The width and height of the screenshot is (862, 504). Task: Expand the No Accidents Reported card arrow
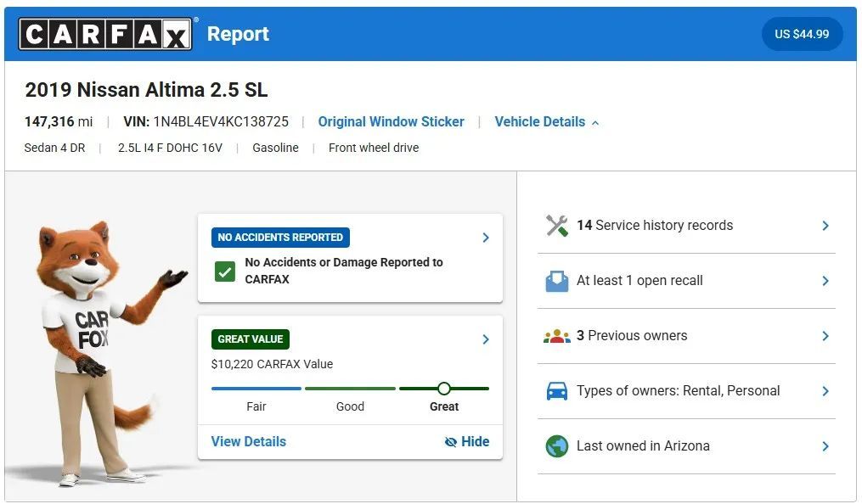click(486, 238)
